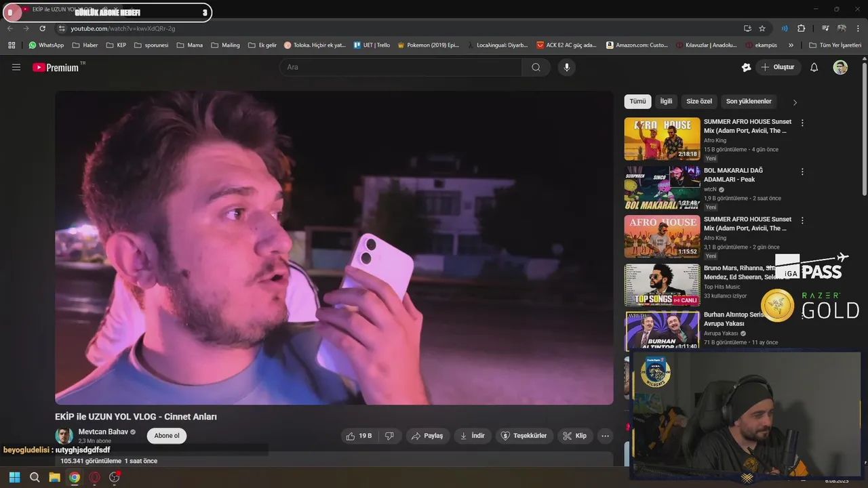This screenshot has height=488, width=868.
Task: Open Mailing bookmark folder
Action: click(x=224, y=45)
